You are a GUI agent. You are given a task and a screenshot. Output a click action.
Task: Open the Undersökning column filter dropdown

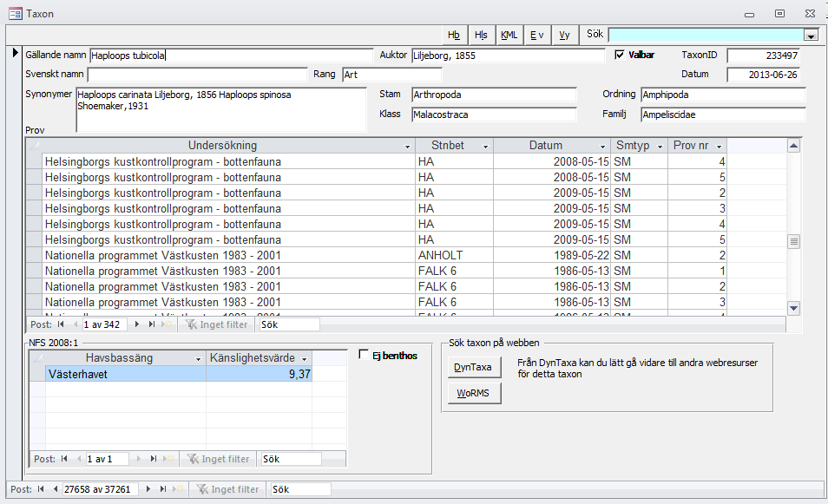(407, 147)
